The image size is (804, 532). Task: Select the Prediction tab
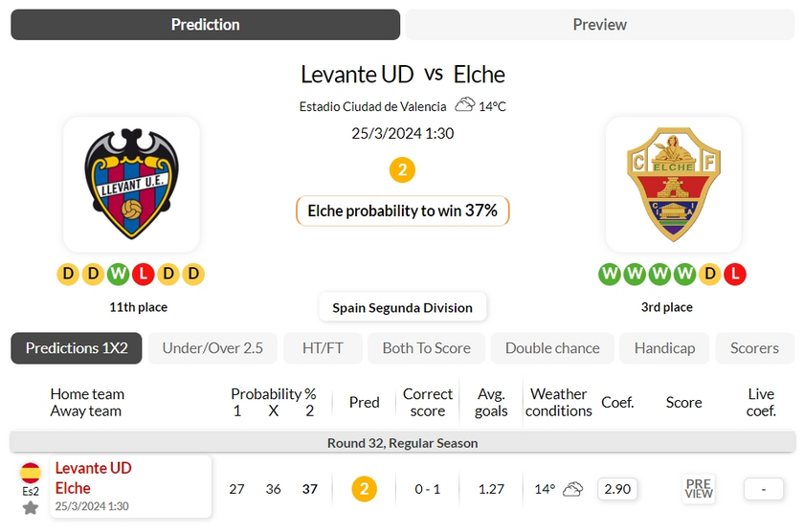click(x=205, y=25)
